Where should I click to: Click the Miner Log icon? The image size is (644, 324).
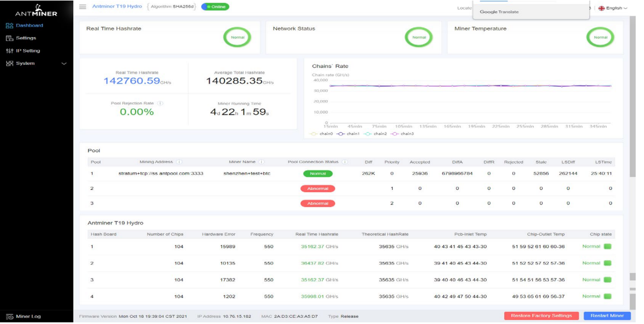click(9, 317)
